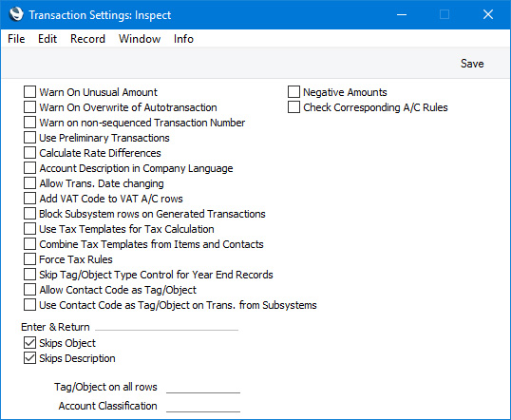The height and width of the screenshot is (420, 511).
Task: Open the File menu
Action: click(x=16, y=39)
